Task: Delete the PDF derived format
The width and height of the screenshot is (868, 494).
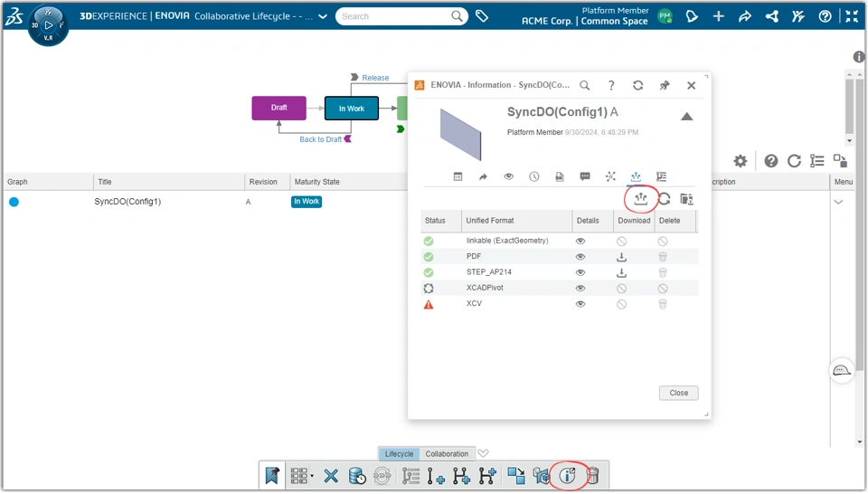Action: point(663,257)
